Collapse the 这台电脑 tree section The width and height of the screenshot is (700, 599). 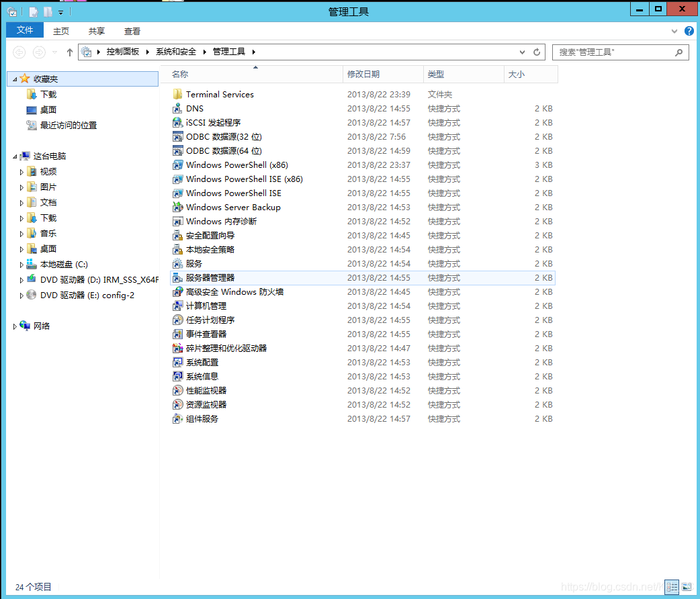click(13, 156)
